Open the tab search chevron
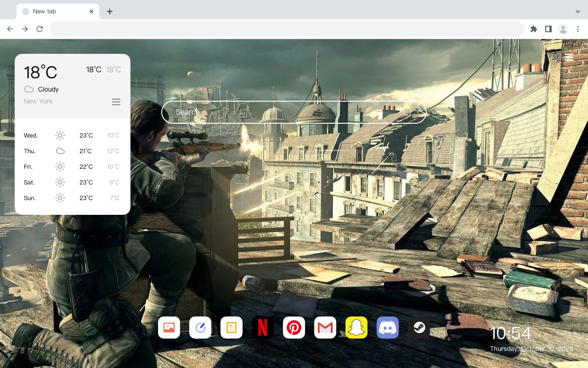The height and width of the screenshot is (368, 588). tap(578, 11)
